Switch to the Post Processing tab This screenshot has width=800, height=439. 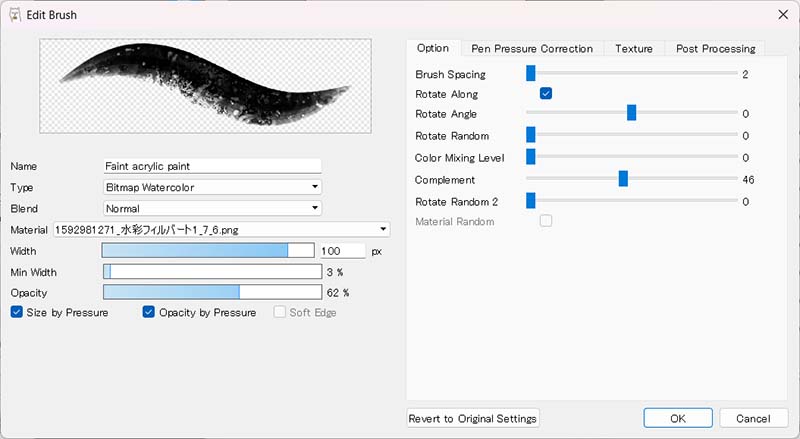tap(715, 48)
